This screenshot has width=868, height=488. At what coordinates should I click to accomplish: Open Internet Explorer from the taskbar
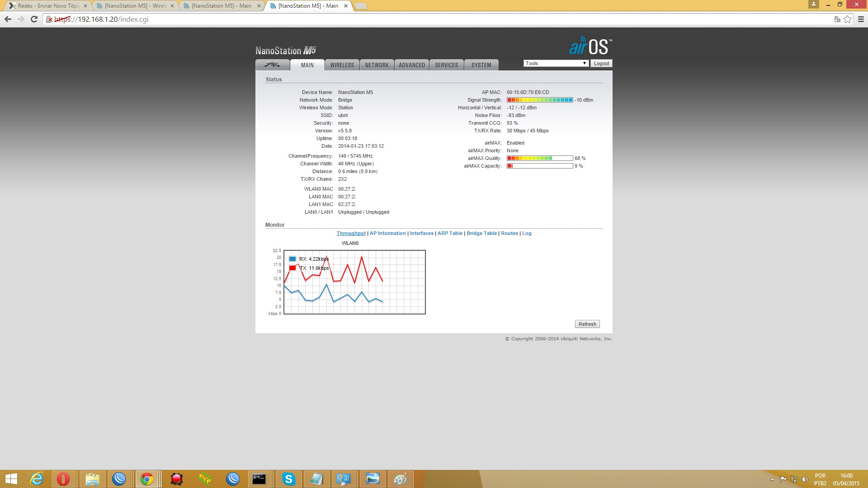37,479
